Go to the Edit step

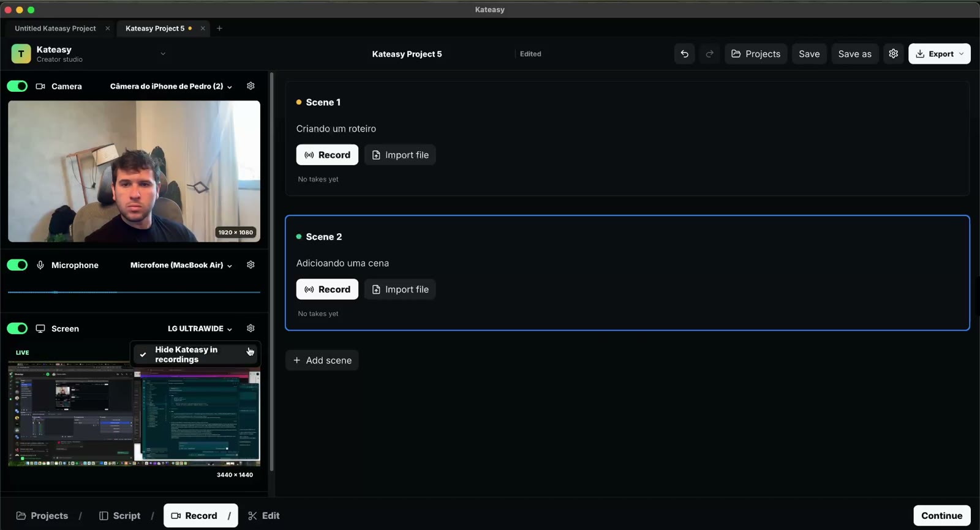(x=264, y=516)
